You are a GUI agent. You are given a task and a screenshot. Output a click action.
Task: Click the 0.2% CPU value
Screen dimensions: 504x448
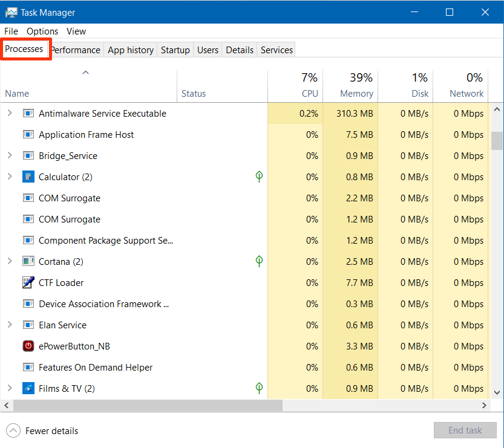tap(309, 114)
